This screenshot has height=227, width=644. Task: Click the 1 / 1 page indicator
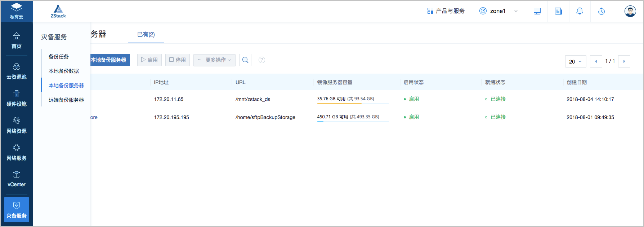[x=610, y=61]
